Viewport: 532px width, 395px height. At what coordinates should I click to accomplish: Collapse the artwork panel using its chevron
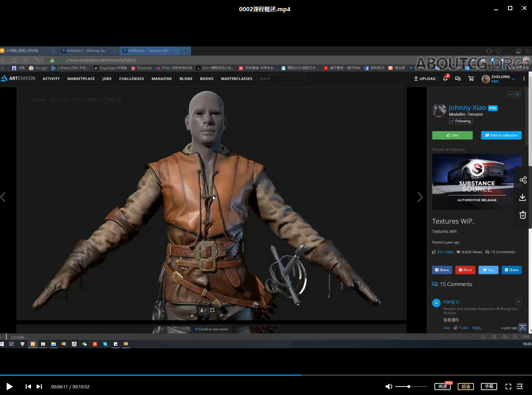pos(510,94)
